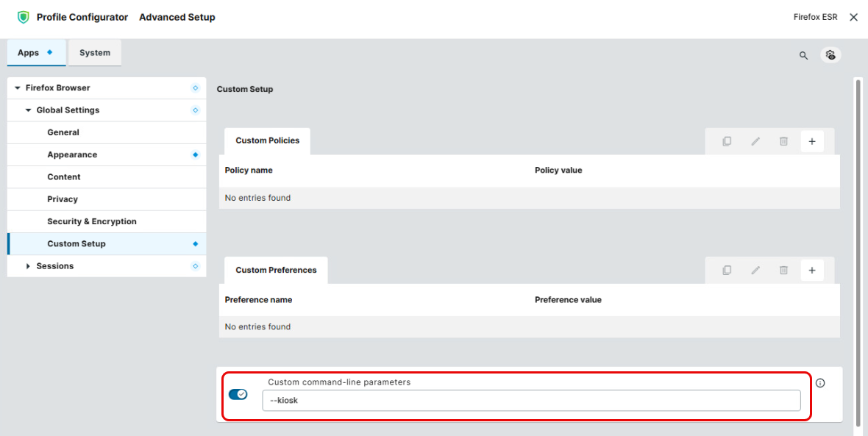Click the Custom Setup page heading
Image resolution: width=868 pixels, height=436 pixels.
pyautogui.click(x=245, y=89)
